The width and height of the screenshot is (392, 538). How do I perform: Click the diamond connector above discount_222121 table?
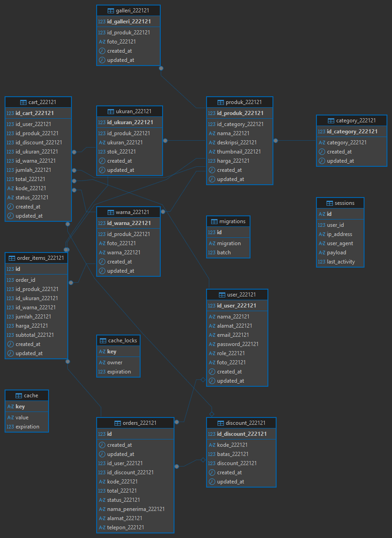(x=212, y=414)
